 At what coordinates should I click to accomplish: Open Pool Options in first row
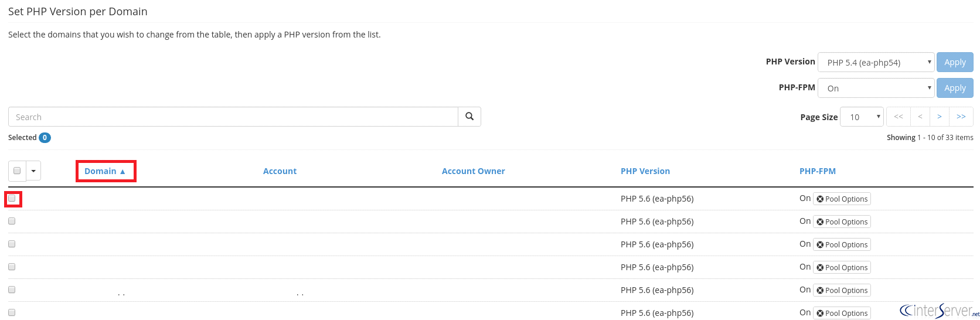(842, 199)
